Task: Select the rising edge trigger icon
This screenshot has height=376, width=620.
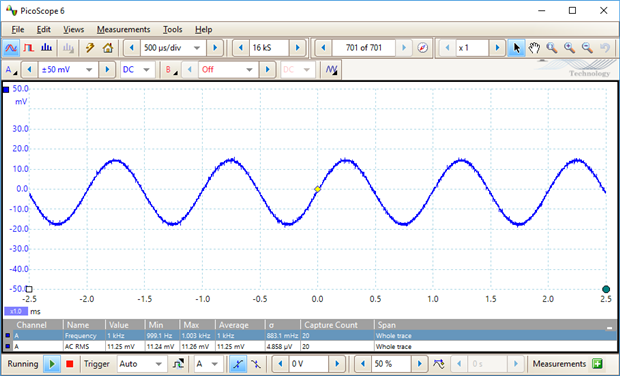Action: point(238,364)
